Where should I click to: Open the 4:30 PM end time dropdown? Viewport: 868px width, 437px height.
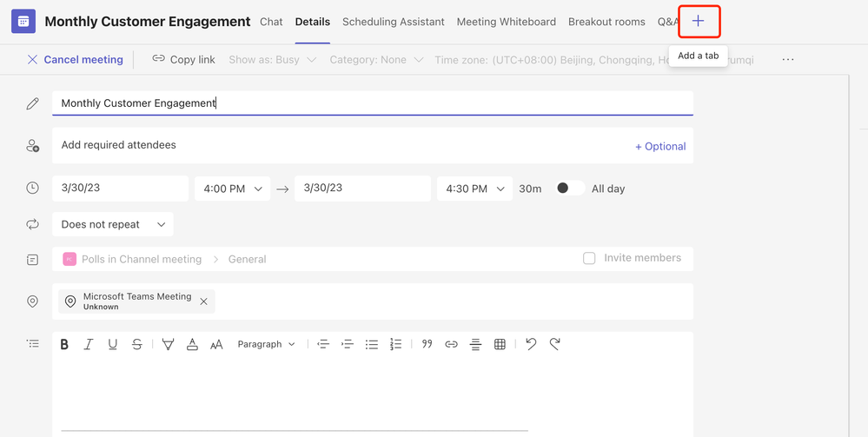pyautogui.click(x=475, y=189)
